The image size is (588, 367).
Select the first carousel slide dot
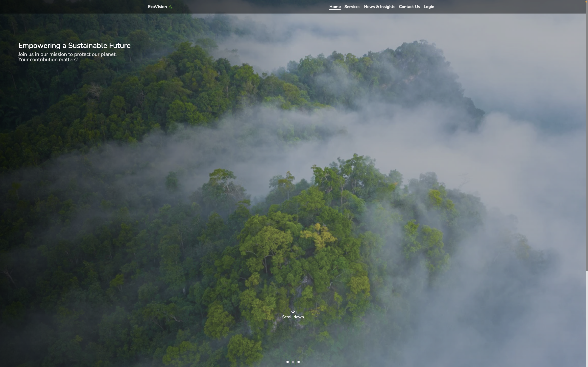click(x=287, y=362)
